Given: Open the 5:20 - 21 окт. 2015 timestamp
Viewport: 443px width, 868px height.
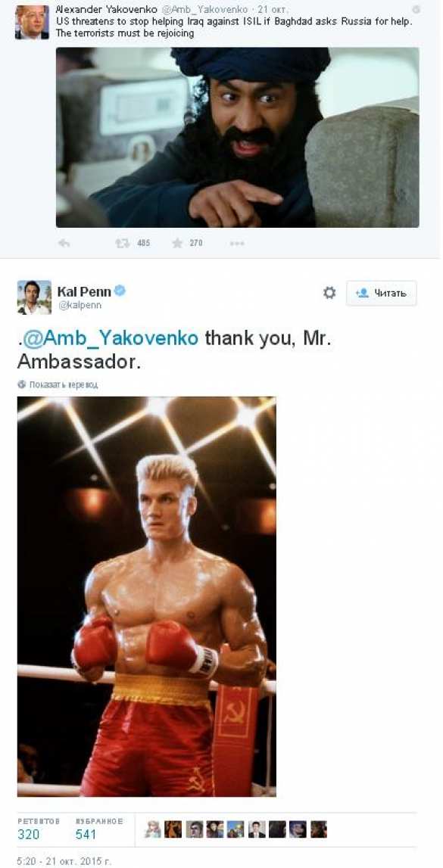Looking at the screenshot, I should (x=64, y=861).
